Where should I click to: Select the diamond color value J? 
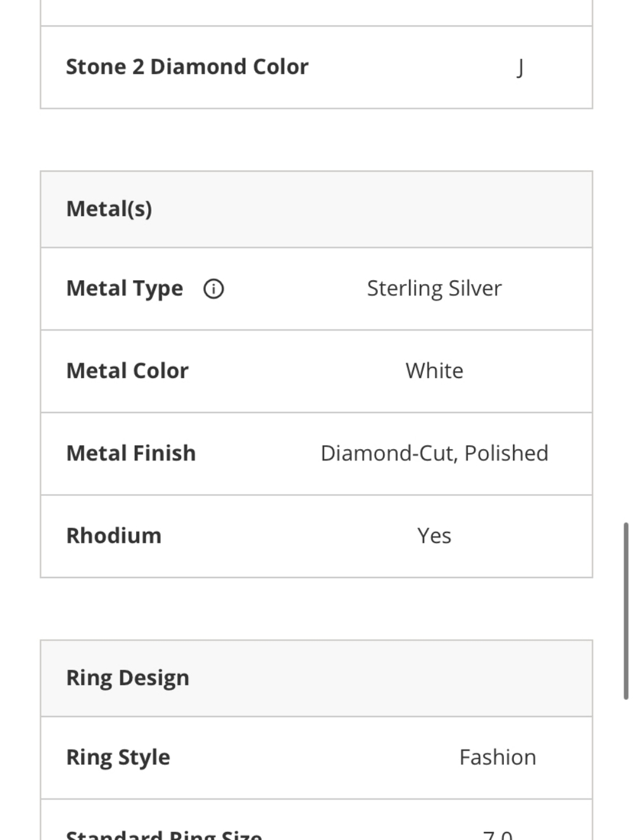[520, 67]
